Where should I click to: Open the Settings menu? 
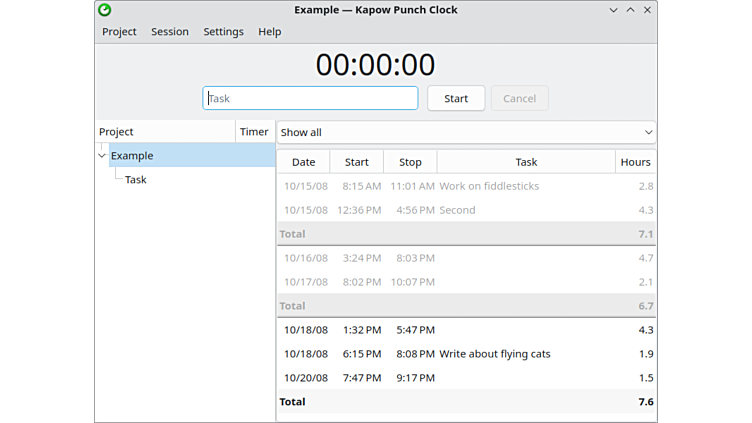click(223, 32)
